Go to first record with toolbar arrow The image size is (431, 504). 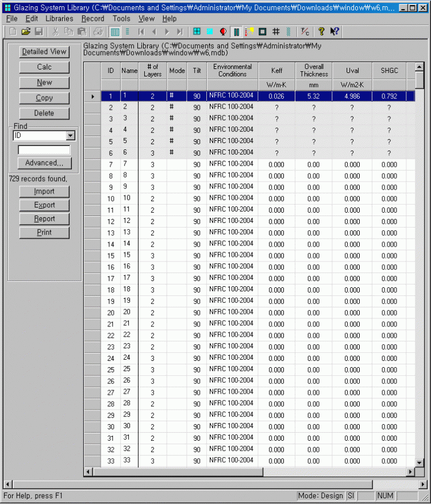[x=141, y=32]
